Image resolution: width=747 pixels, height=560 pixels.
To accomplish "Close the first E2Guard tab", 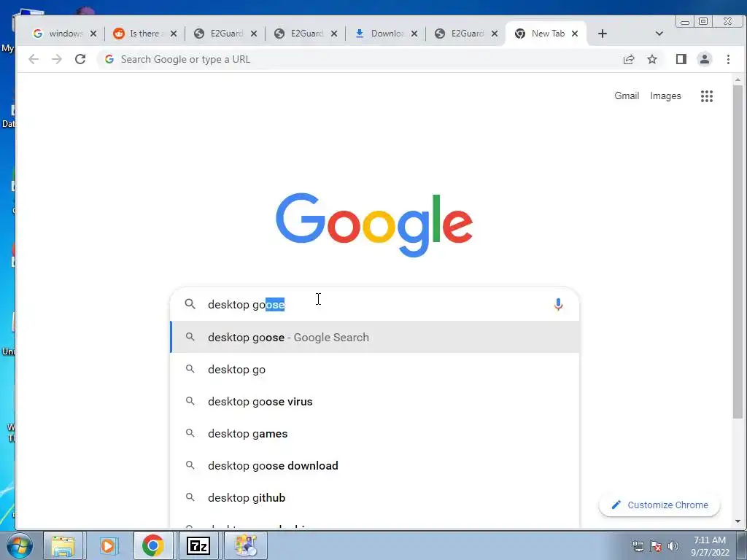I will [x=254, y=34].
